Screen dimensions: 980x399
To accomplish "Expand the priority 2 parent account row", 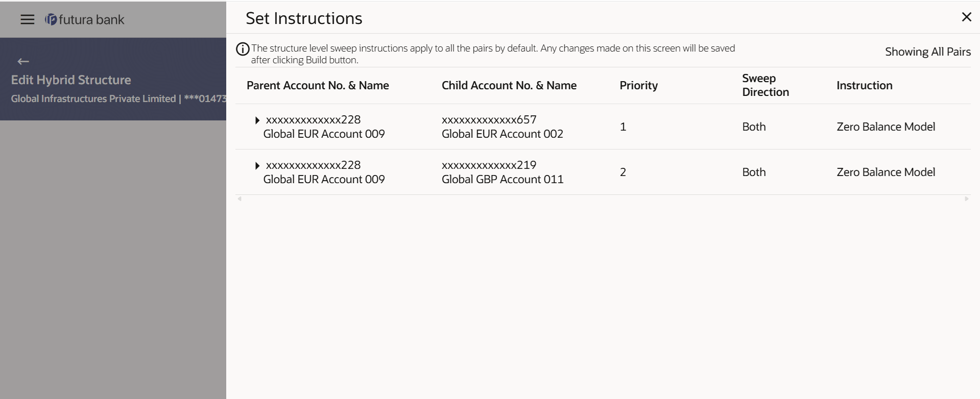I will tap(257, 166).
